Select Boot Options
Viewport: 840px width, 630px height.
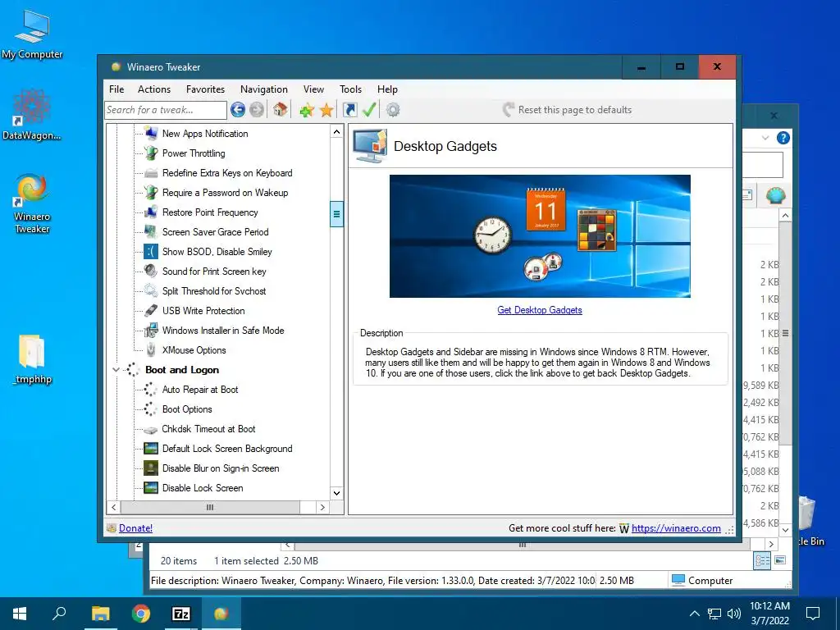(187, 409)
